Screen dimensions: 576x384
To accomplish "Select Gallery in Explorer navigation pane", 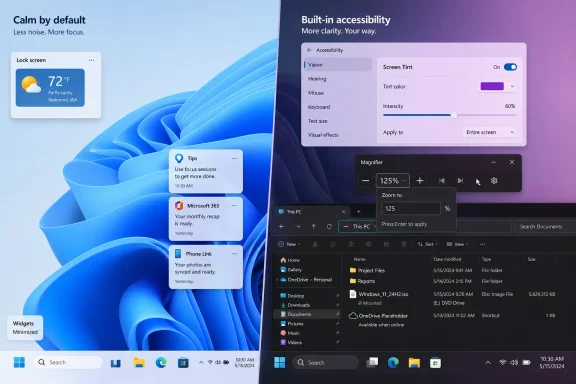I will click(291, 270).
